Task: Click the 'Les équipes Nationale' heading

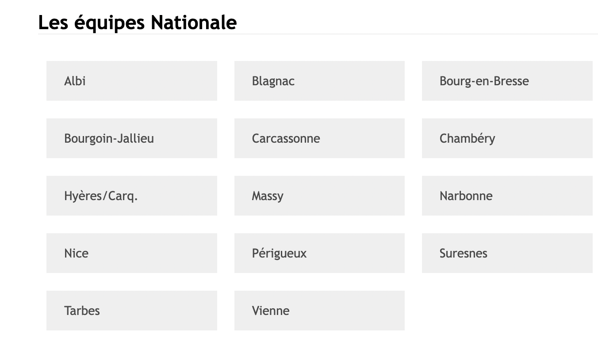Action: pyautogui.click(x=138, y=22)
